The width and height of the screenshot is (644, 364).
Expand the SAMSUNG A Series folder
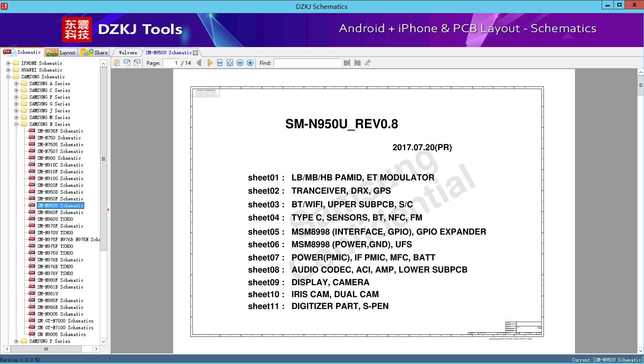(x=16, y=83)
